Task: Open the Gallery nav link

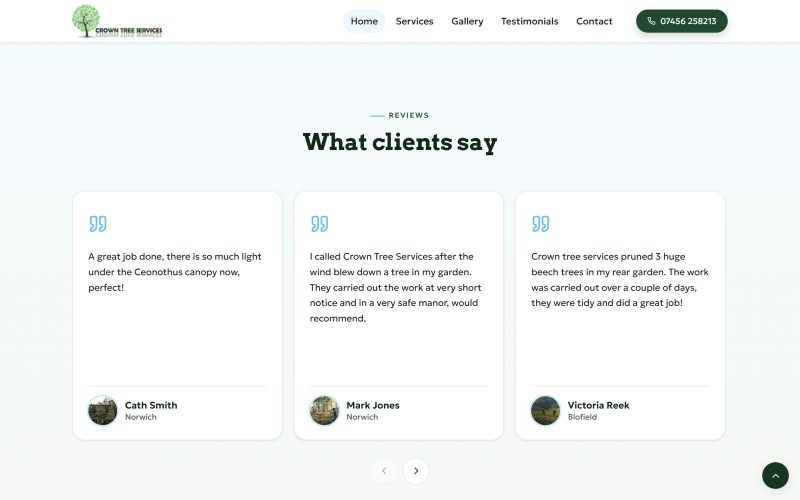Action: 467,21
